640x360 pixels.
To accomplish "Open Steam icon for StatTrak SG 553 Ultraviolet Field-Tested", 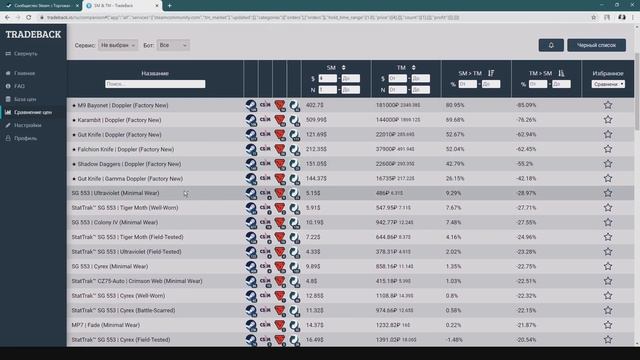I will 251,252.
